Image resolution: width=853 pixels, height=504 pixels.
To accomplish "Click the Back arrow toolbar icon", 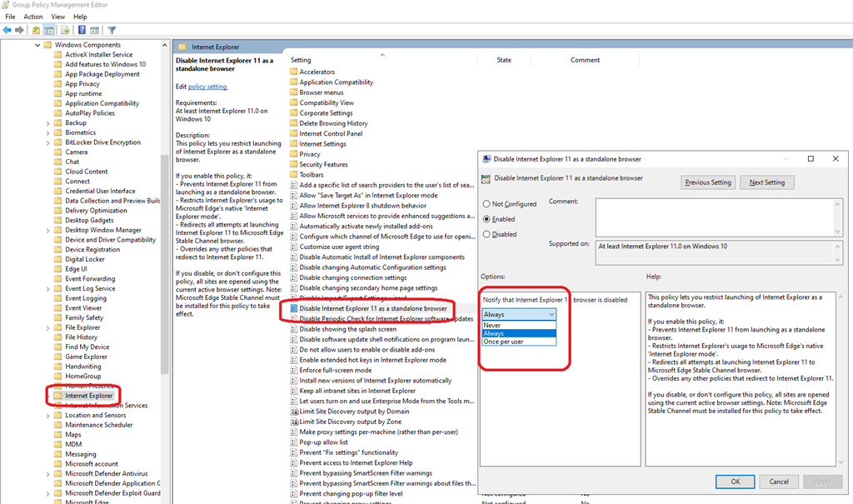I will [x=7, y=30].
